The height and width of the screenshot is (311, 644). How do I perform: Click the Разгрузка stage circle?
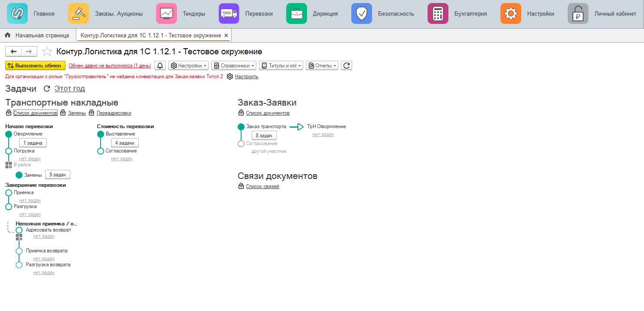[9, 207]
